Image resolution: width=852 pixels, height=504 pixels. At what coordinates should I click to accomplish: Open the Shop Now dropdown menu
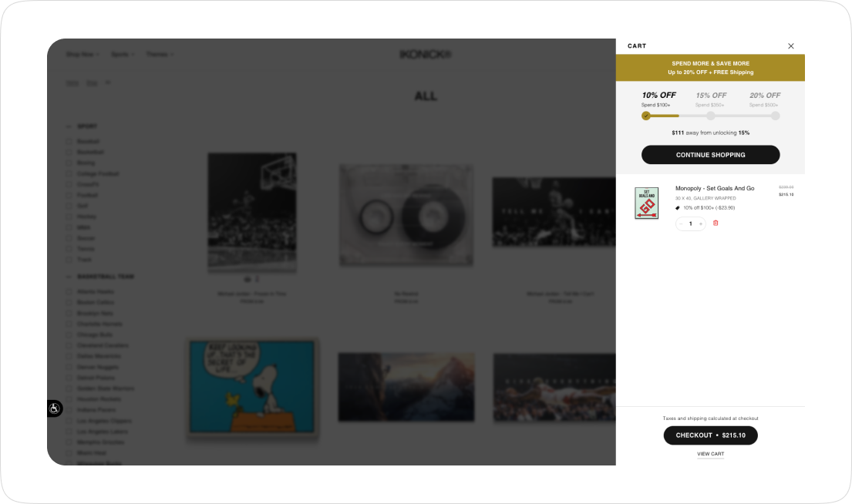(x=83, y=54)
